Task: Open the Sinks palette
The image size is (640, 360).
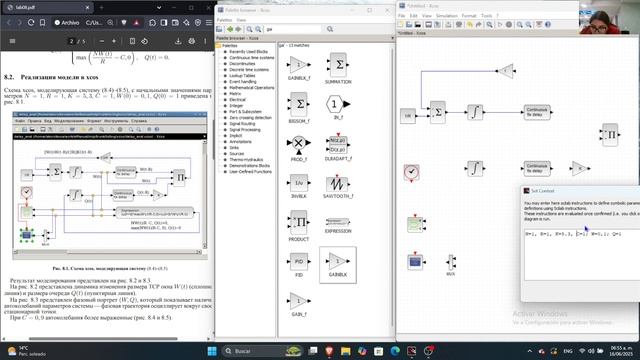Action: click(x=234, y=147)
